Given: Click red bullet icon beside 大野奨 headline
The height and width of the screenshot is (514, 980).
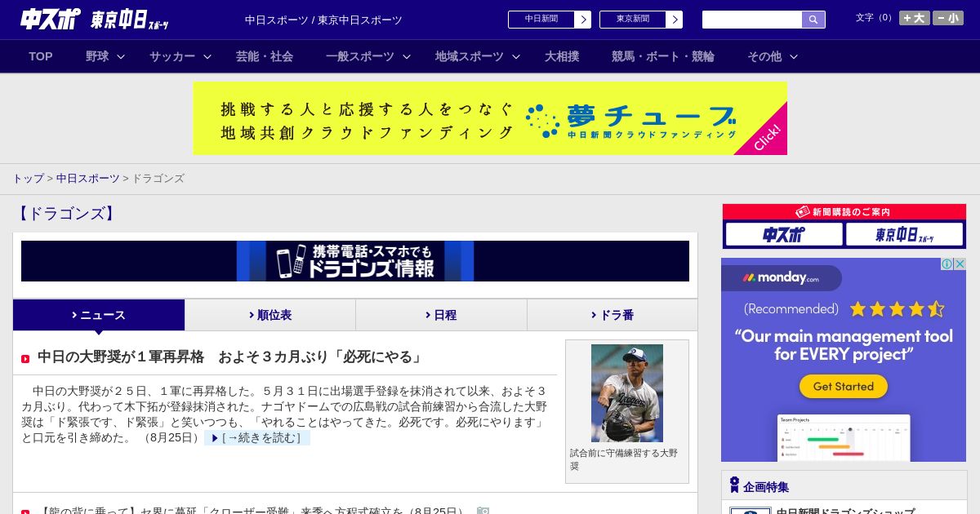Looking at the screenshot, I should click(25, 359).
